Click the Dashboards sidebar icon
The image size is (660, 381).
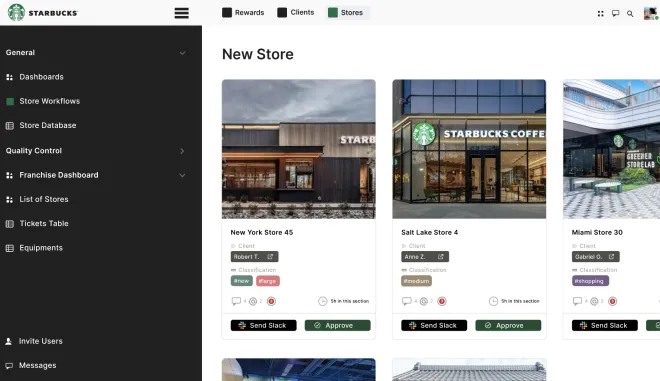[9, 77]
